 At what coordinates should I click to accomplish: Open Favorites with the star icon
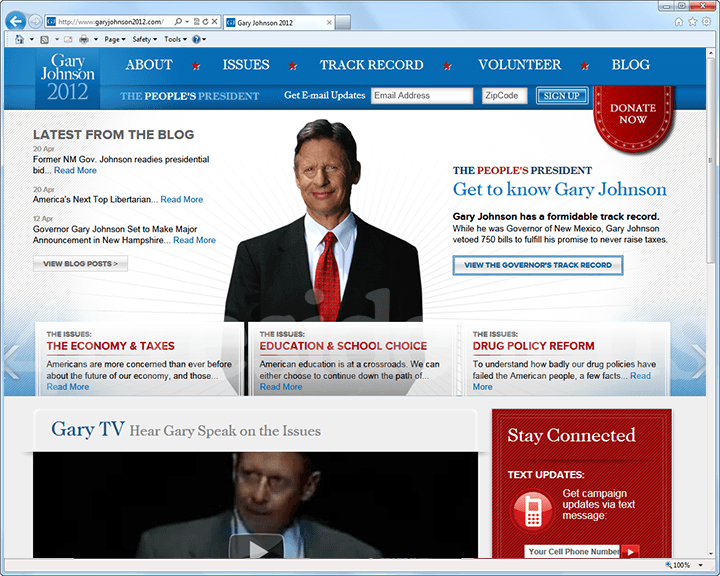click(692, 22)
